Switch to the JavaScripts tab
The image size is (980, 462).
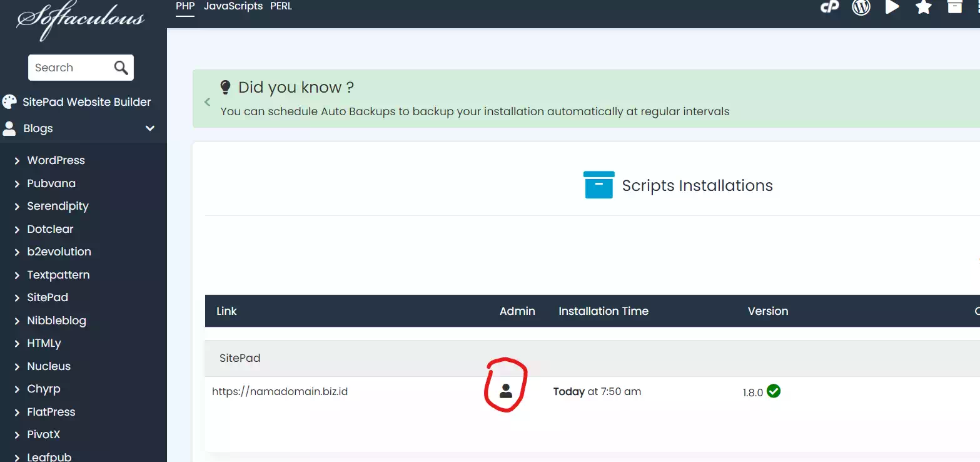pos(233,6)
